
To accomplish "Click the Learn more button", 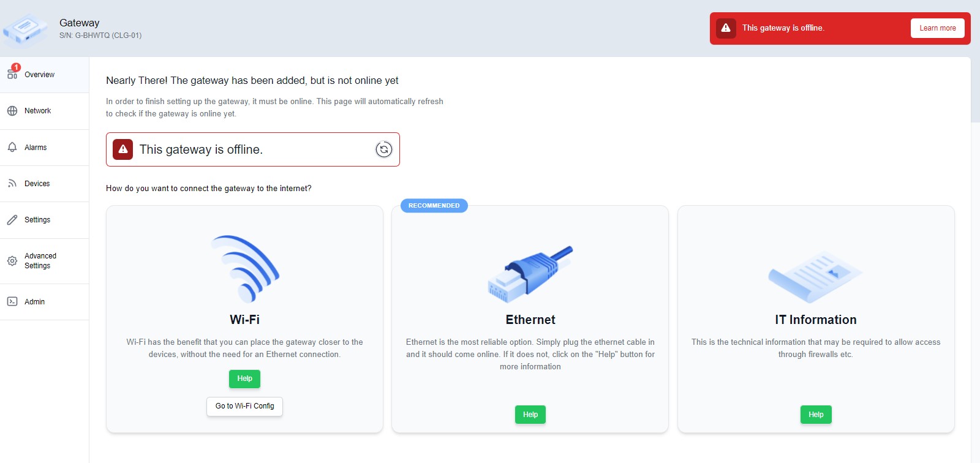I will coord(937,28).
